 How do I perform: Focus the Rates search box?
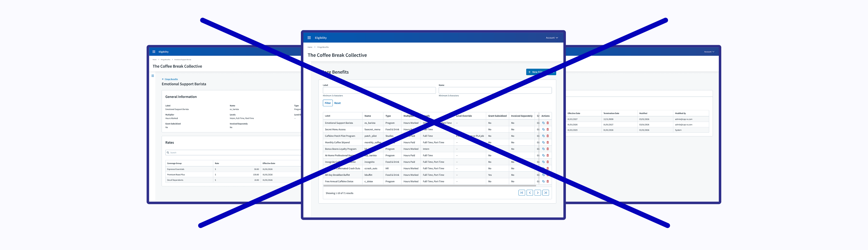[232, 153]
